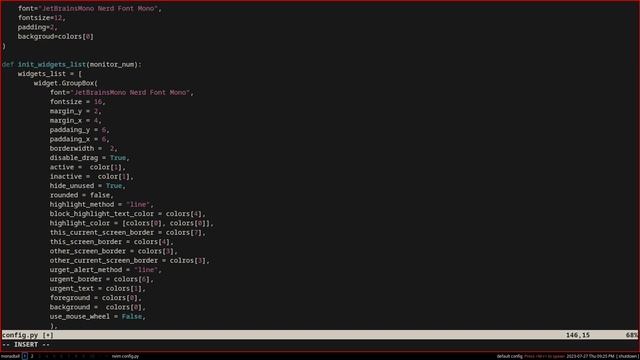The image size is (640, 360).
Task: Click the "default config" text in the bar
Action: coord(509,356)
